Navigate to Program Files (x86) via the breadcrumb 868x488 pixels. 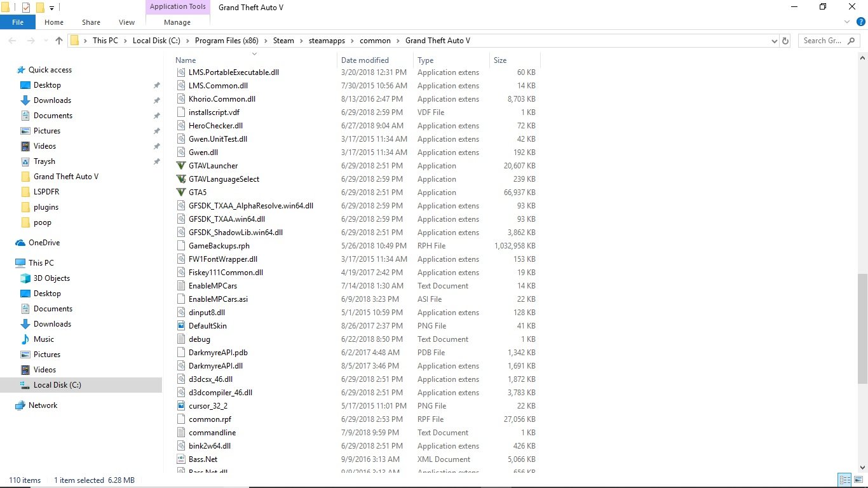point(226,41)
